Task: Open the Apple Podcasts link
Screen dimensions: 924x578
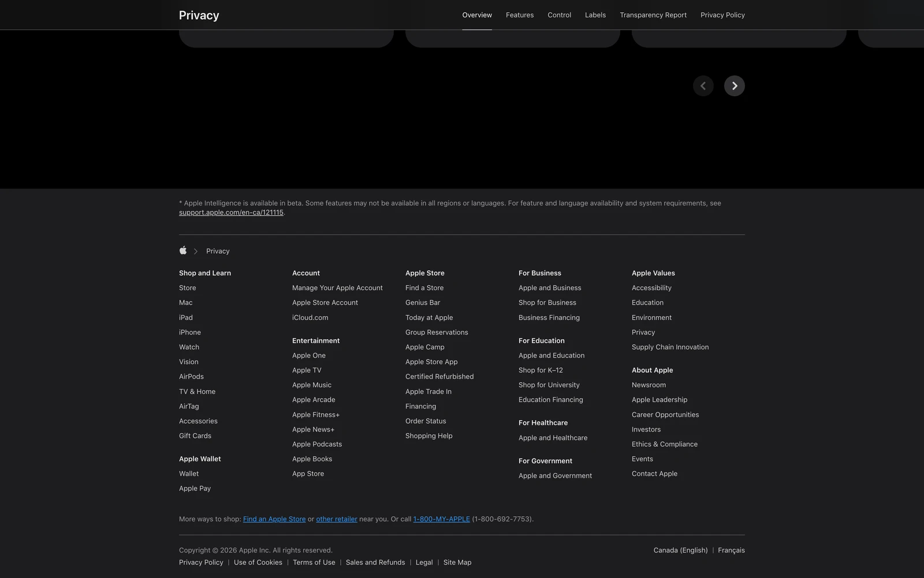Action: [317, 444]
